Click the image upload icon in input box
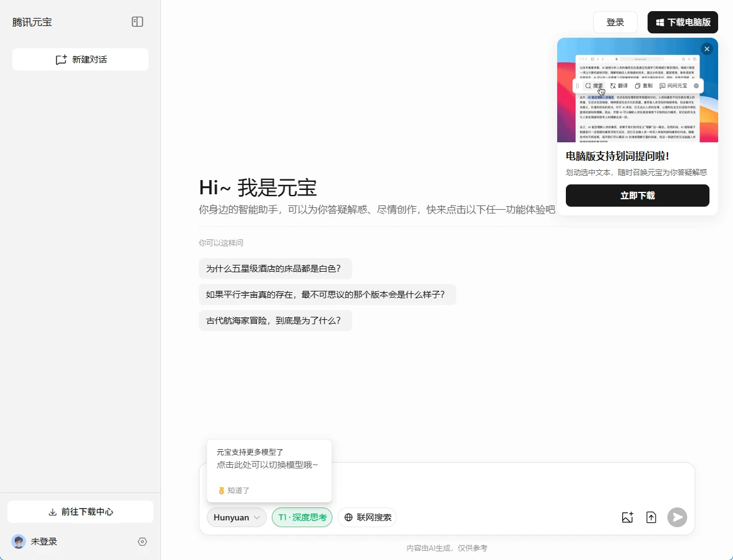This screenshot has height=560, width=733. click(x=627, y=517)
